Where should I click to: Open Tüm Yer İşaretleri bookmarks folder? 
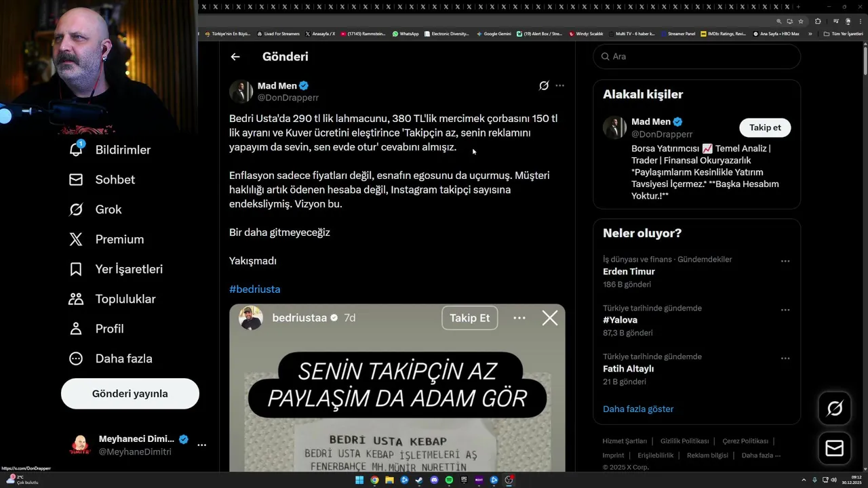click(x=843, y=34)
